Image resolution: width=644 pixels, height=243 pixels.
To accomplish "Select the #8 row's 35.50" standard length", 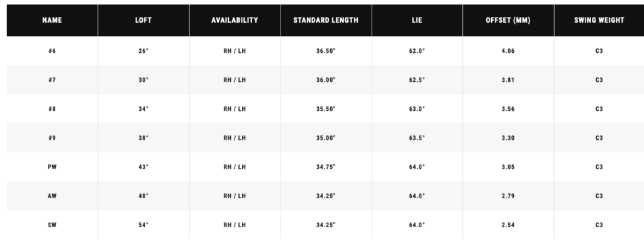I will tap(326, 109).
